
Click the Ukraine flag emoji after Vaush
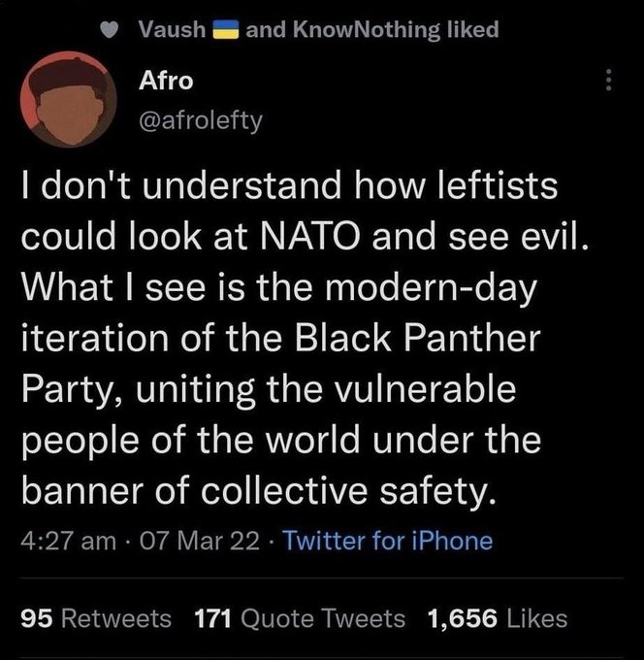pos(225,30)
